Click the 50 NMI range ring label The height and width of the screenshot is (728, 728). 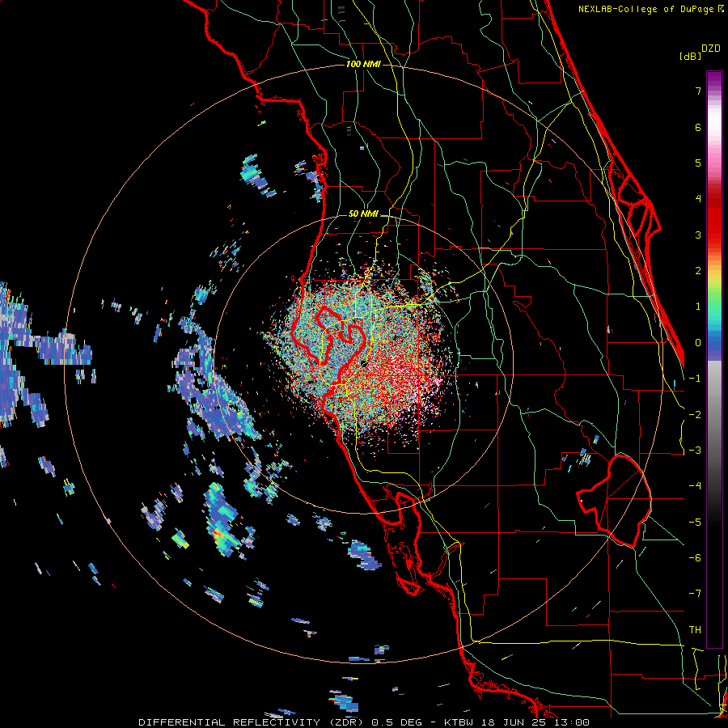pyautogui.click(x=363, y=214)
